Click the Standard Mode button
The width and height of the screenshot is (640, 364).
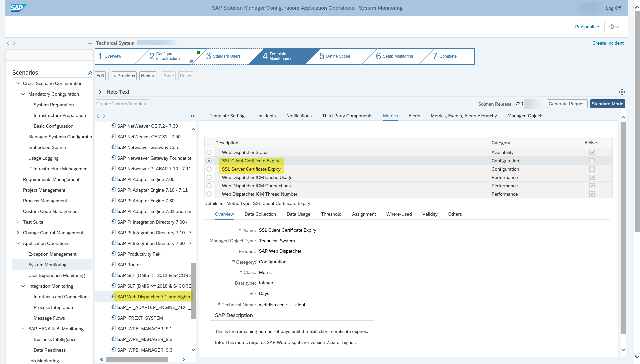pyautogui.click(x=607, y=104)
